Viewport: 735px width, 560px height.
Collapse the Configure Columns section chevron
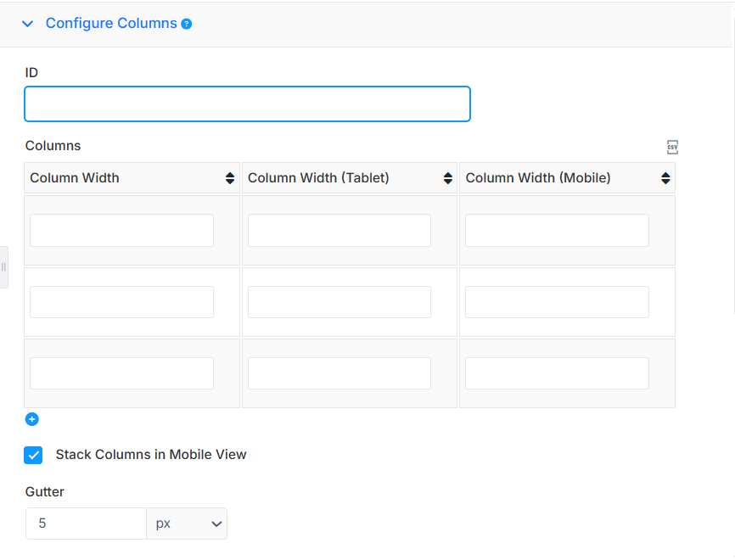coord(28,24)
